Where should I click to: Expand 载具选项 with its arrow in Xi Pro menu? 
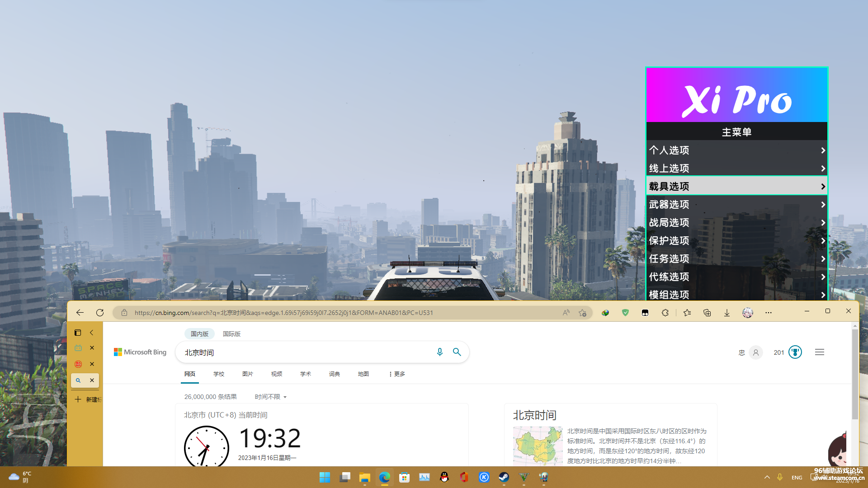coord(822,186)
